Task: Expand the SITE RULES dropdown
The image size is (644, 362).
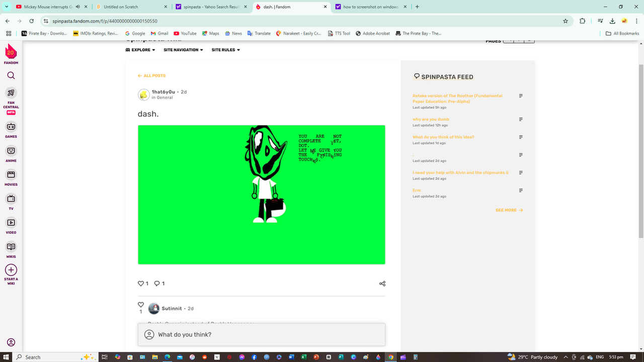Action: [225, 50]
